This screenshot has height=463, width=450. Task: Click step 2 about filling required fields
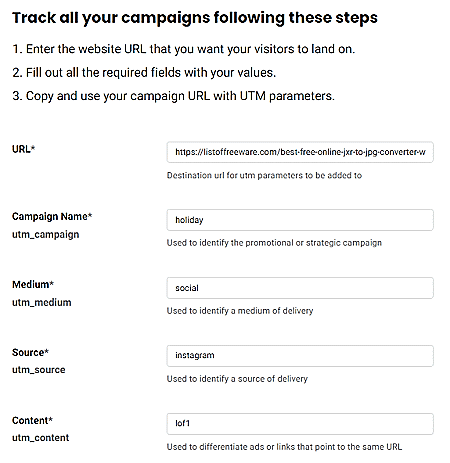(144, 73)
